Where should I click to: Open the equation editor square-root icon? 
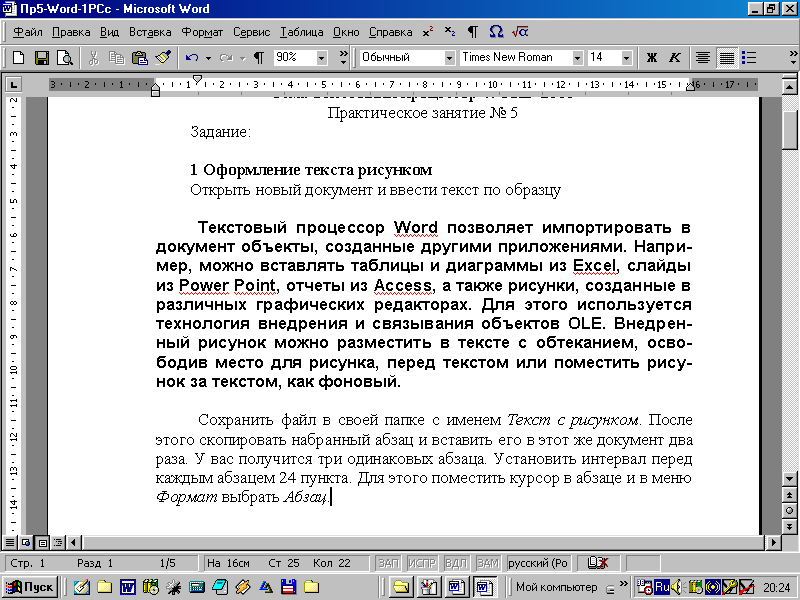(x=520, y=32)
